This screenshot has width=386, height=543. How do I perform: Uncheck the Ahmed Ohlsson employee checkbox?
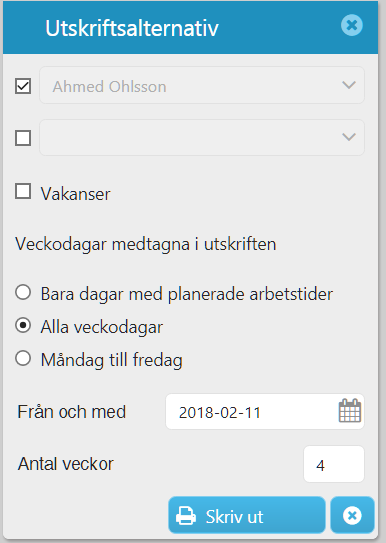23,86
